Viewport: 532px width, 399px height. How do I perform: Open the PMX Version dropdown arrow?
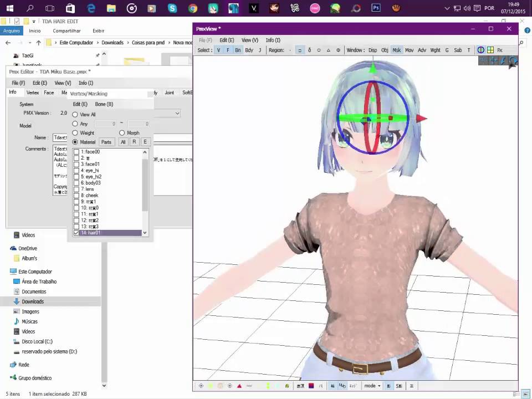click(x=177, y=113)
